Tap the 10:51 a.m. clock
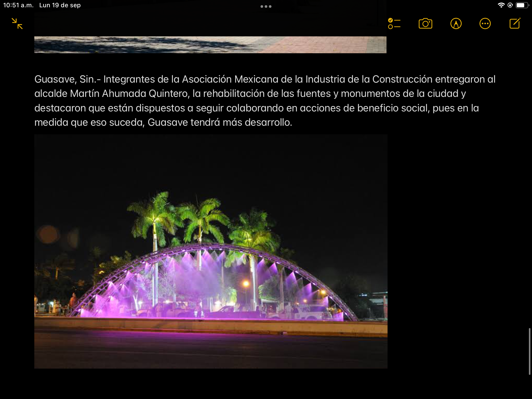Image resolution: width=532 pixels, height=399 pixels. click(18, 5)
